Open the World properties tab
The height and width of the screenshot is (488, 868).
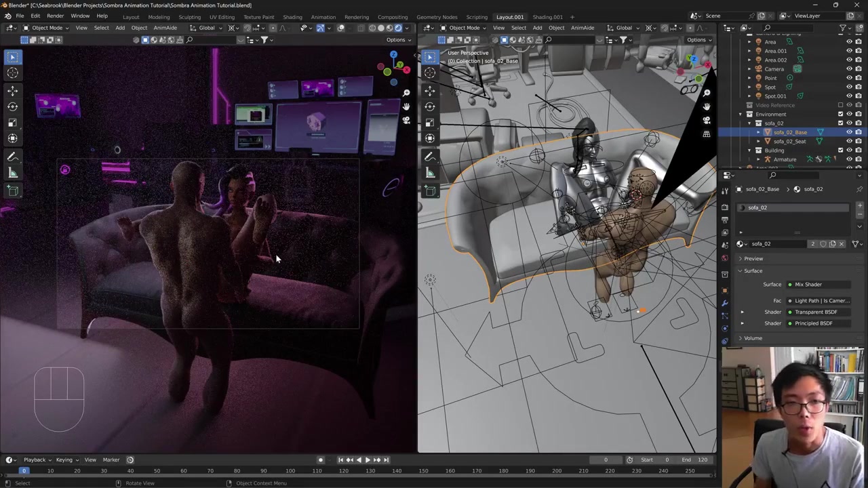click(725, 258)
